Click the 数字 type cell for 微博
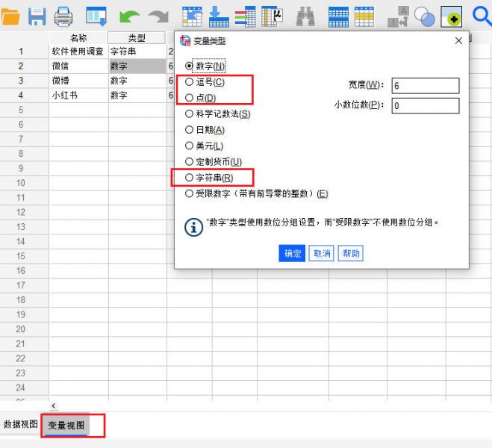Screen dimensions: 492x448 pyautogui.click(x=137, y=81)
